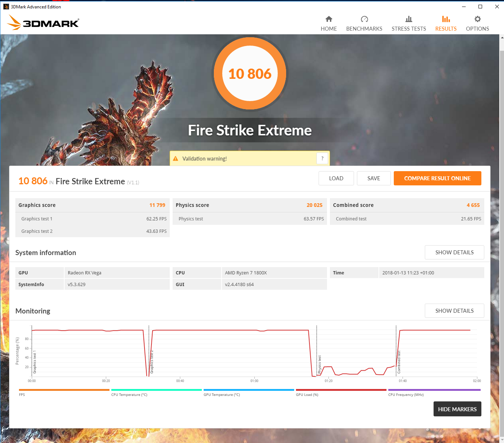The height and width of the screenshot is (443, 504).
Task: Click the 'Graphics score' label
Action: (x=37, y=205)
